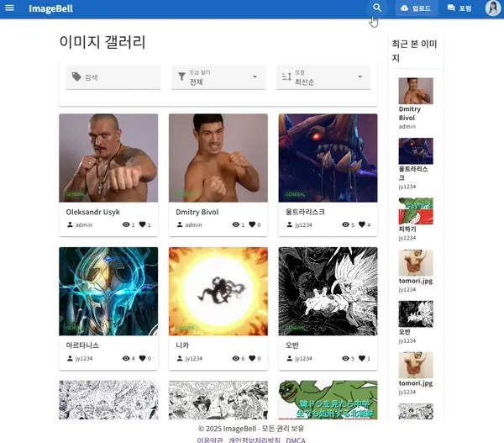This screenshot has width=504, height=443.
Task: Open the user profile avatar
Action: pos(492,8)
